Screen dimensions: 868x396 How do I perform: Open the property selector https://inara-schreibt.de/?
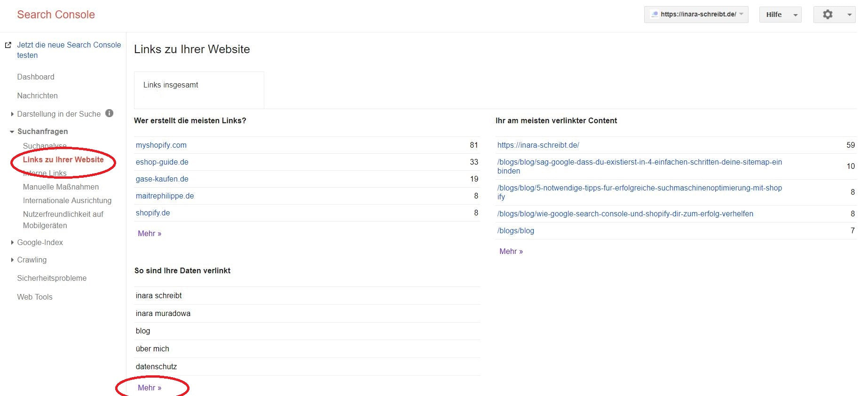[x=696, y=15]
